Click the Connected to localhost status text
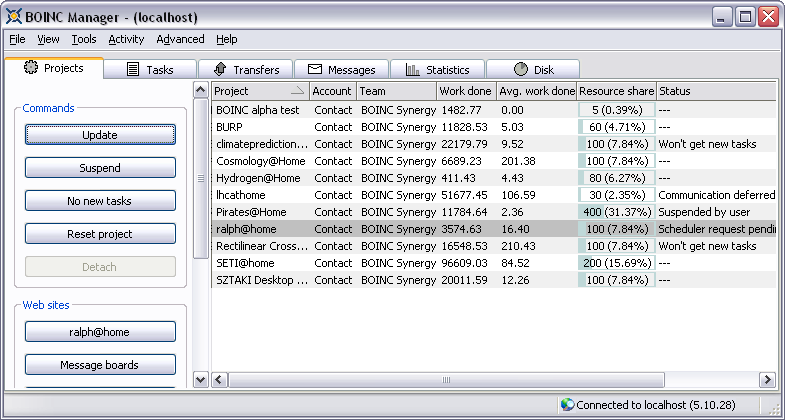This screenshot has width=785, height=420. point(656,405)
